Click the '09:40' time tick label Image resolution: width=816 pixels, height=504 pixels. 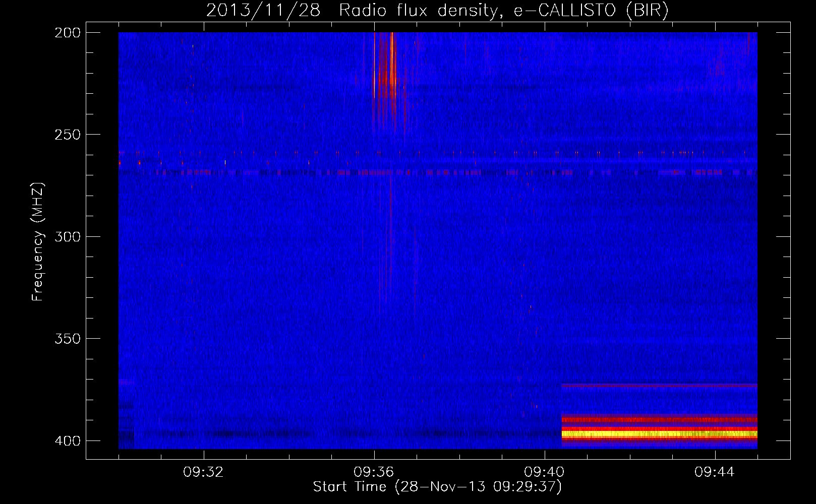[x=544, y=472]
